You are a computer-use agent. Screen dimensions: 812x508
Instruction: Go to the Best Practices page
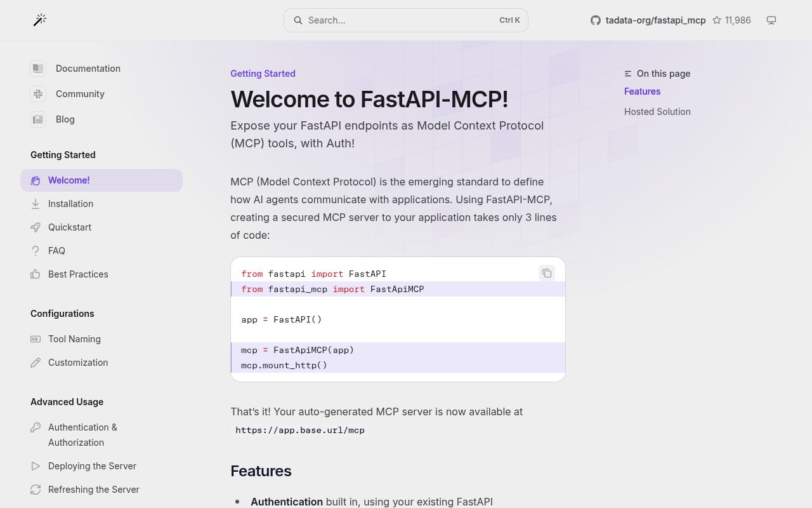pos(101,274)
